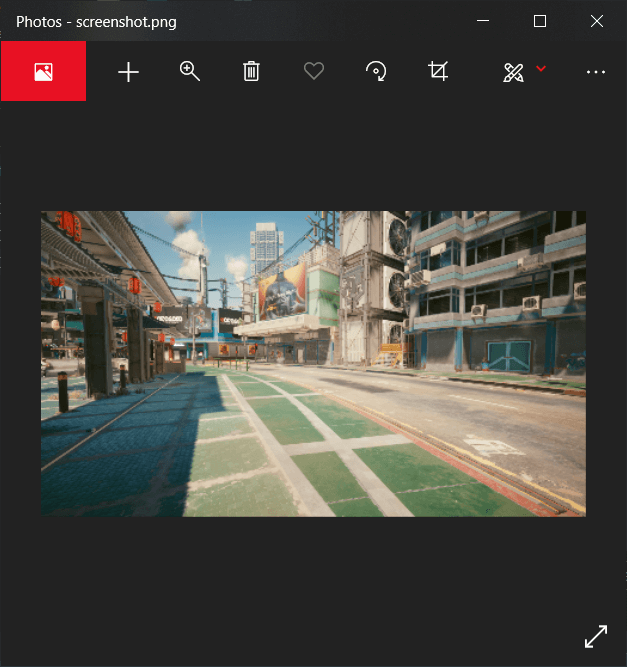Rotate the image with rotate icon
Screen dimensions: 627x667
376,72
